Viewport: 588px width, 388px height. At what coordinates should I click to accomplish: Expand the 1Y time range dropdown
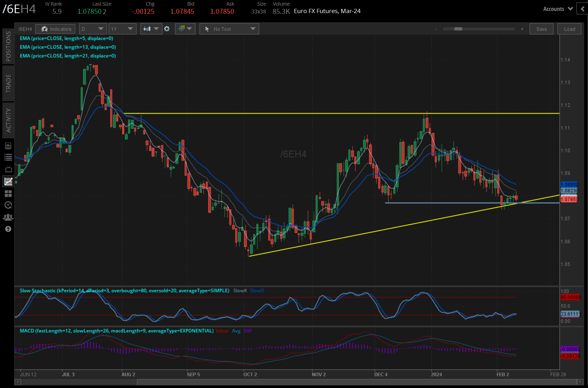[x=122, y=29]
